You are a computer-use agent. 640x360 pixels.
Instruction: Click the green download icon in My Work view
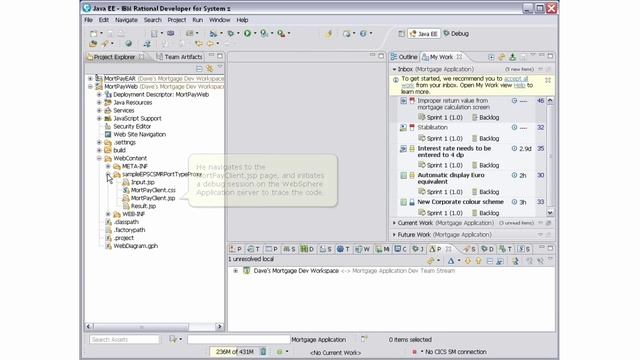coord(512,57)
